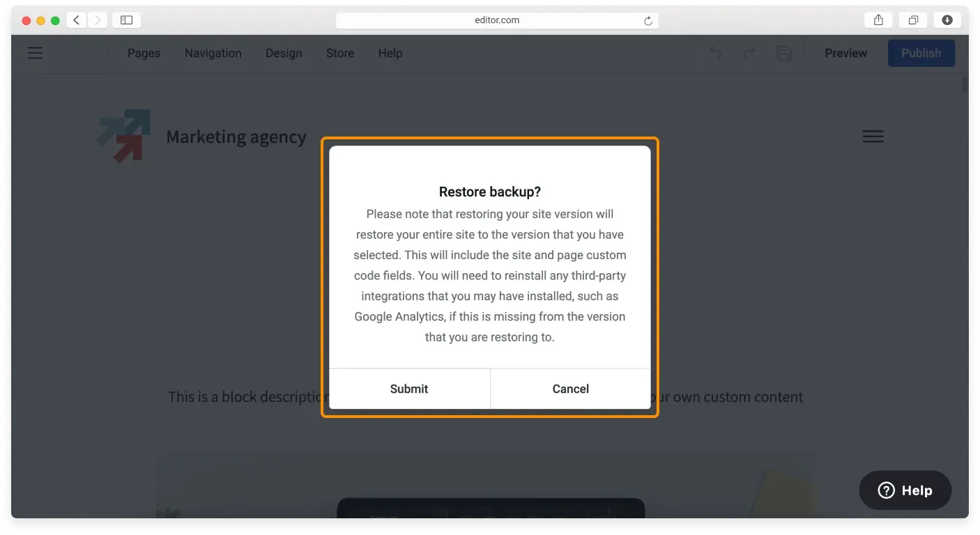The width and height of the screenshot is (980, 535).
Task: Click the blue Publish button
Action: click(921, 53)
